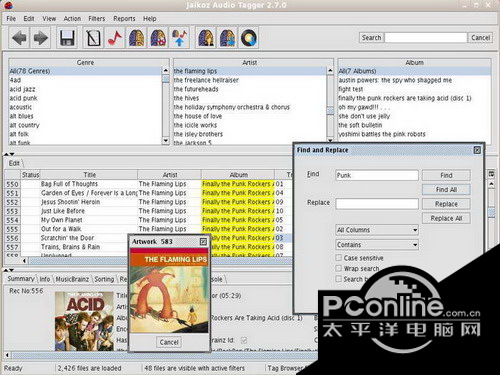Select genre 'acid jazz' in the list
Image resolution: width=500 pixels, height=375 pixels.
tap(22, 89)
